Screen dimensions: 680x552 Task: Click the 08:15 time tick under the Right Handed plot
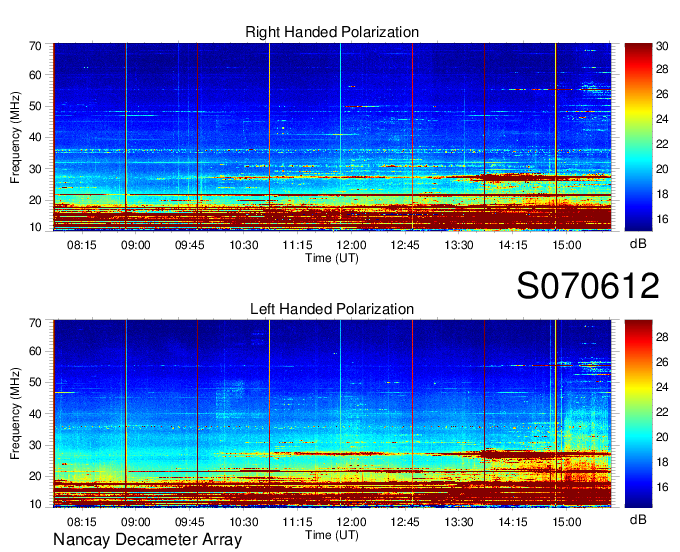coord(82,245)
